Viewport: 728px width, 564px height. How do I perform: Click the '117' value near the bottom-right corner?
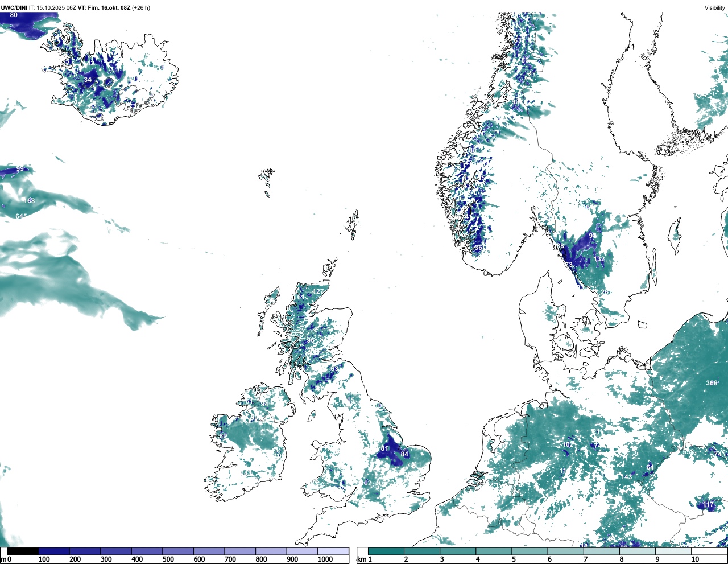pos(708,505)
